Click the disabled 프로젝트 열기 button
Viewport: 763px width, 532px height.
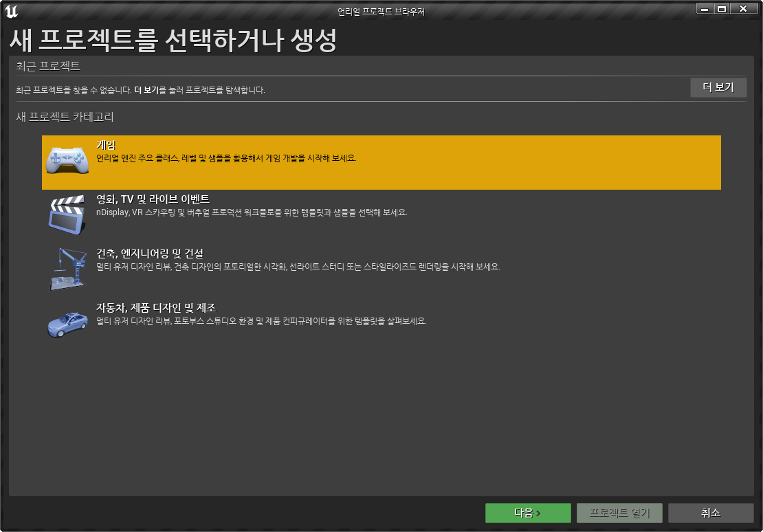(619, 513)
